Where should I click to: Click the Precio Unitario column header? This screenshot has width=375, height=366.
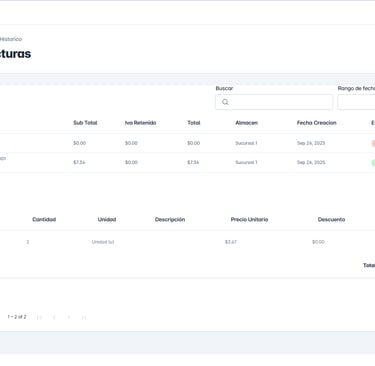pos(249,219)
